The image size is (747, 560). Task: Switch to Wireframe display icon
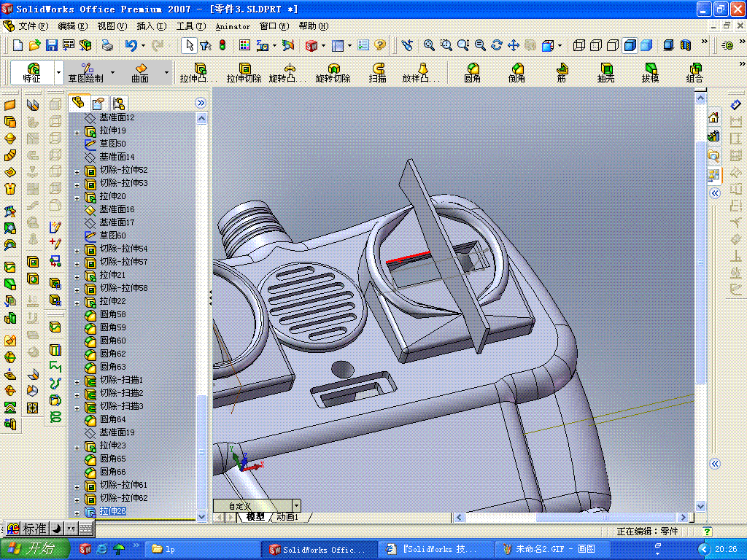point(578,45)
